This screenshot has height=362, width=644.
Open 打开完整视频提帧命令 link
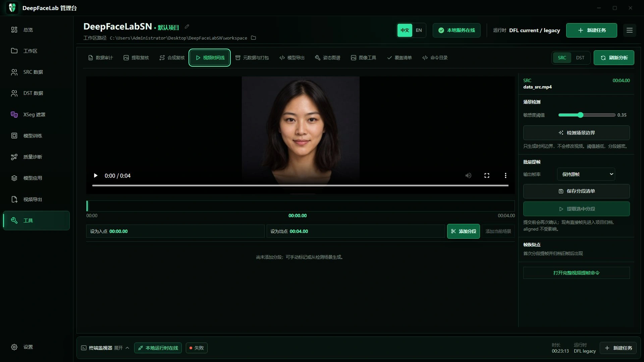pyautogui.click(x=577, y=273)
